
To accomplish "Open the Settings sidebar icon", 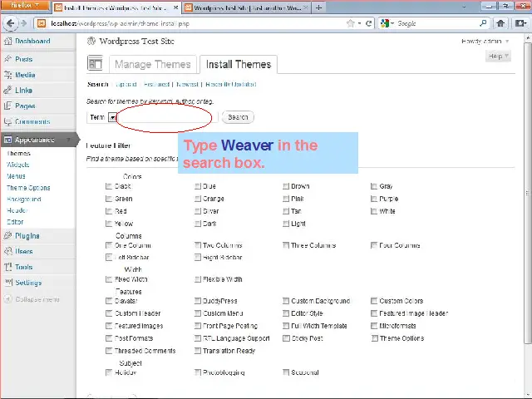I will click(7, 283).
